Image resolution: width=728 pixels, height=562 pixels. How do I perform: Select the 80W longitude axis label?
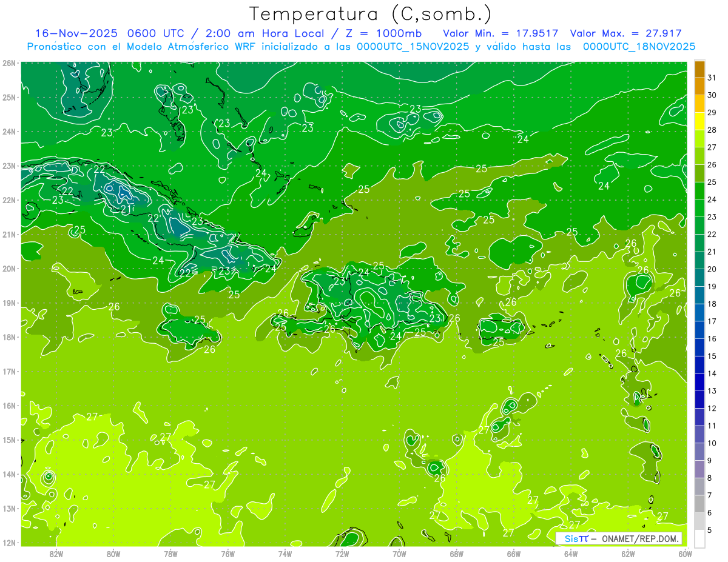113,553
